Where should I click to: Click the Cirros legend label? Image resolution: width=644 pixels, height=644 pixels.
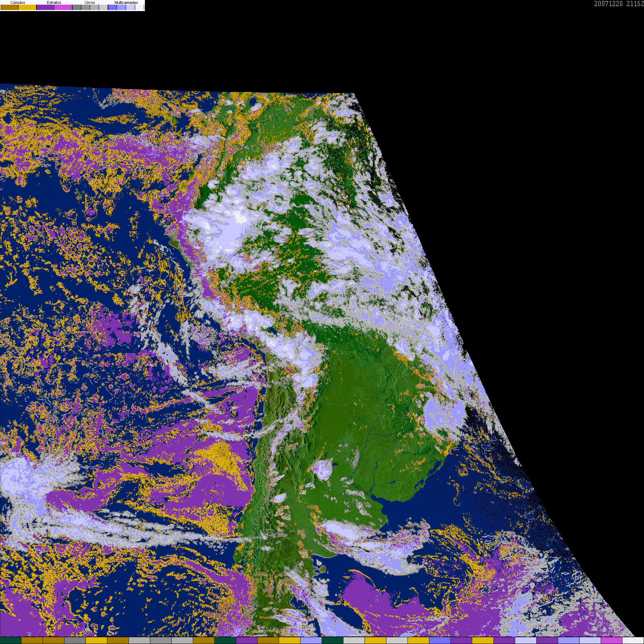(x=90, y=3)
